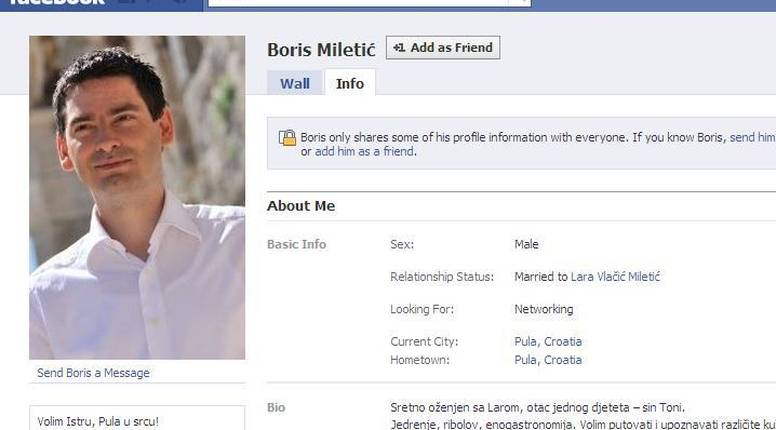Open Boris Miletić's profile photo
This screenshot has width=776, height=430.
(x=137, y=198)
